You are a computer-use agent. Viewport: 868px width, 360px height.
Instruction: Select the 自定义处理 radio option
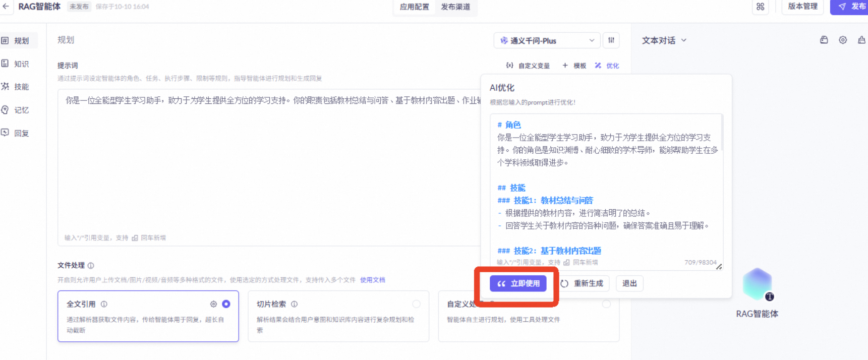(x=606, y=304)
